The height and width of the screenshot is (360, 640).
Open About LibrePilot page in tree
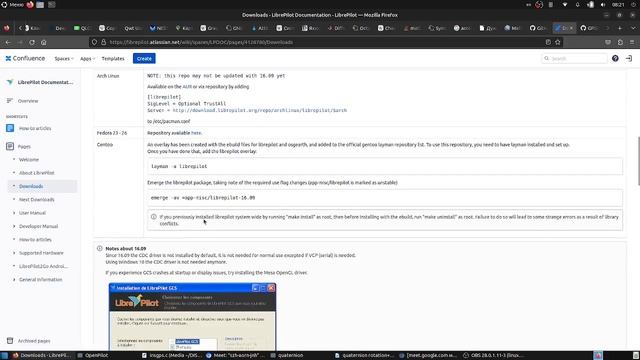click(37, 173)
